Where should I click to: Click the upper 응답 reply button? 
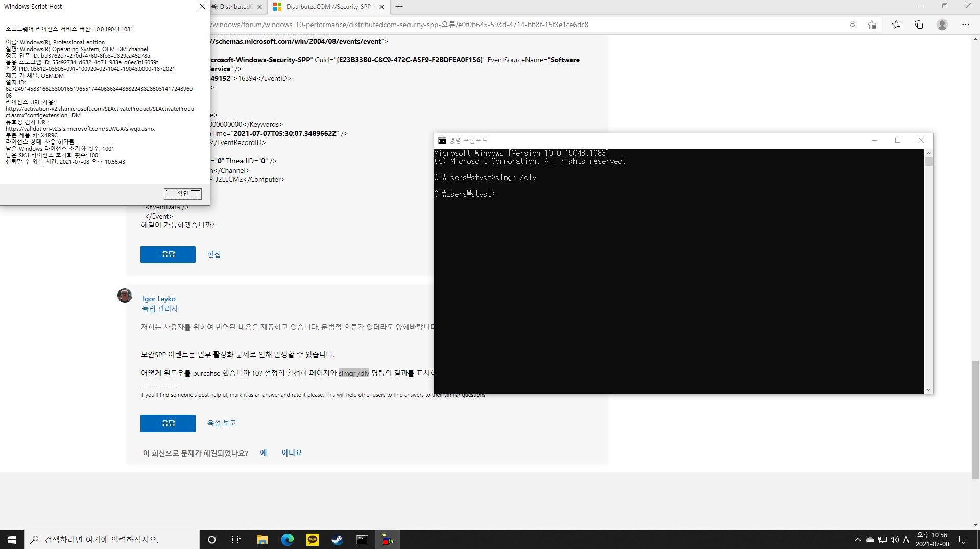click(x=168, y=254)
